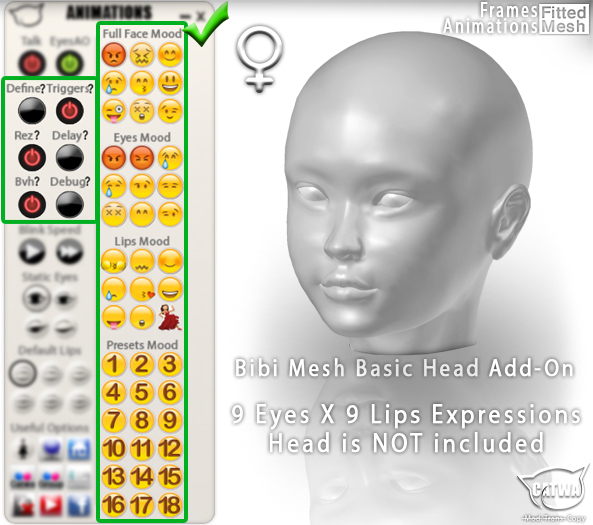Click the red dress dancer icon in Lips Mood
593x525 pixels.
point(170,317)
